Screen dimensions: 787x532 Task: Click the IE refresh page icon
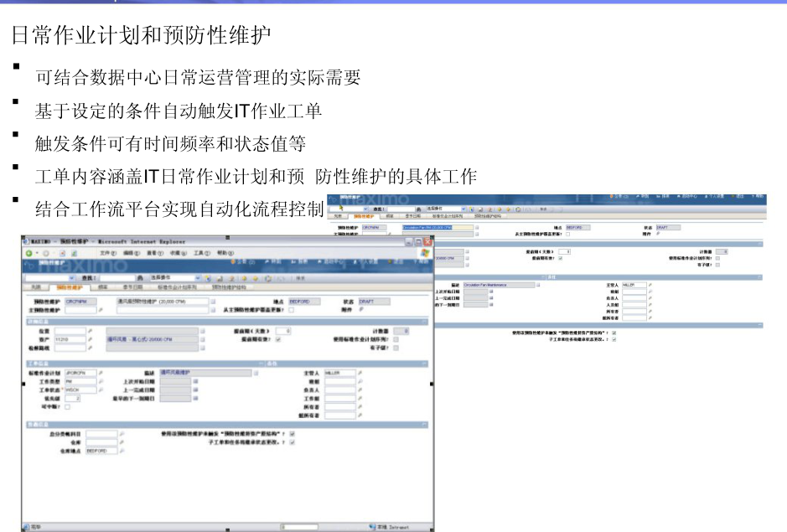(x=73, y=252)
